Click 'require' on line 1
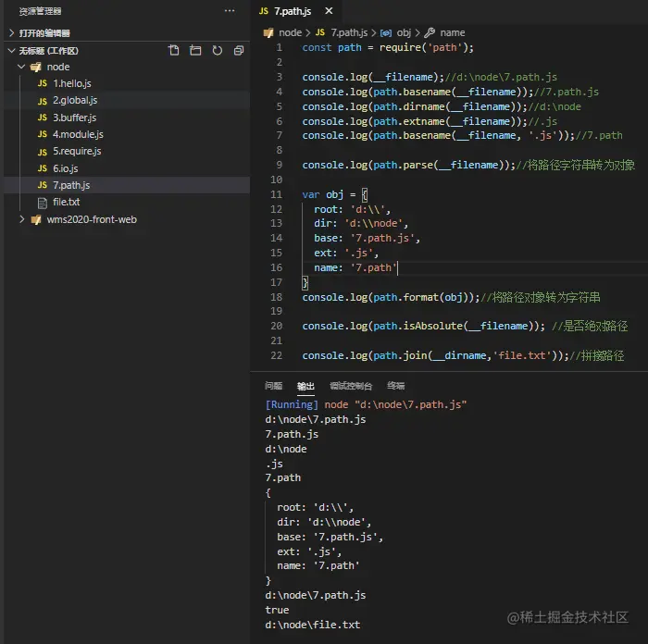This screenshot has width=648, height=644. [400, 47]
